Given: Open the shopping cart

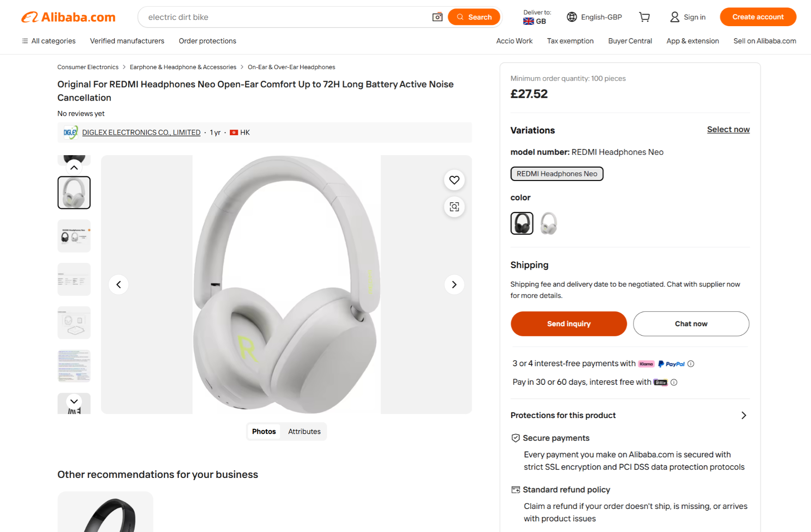Looking at the screenshot, I should click(x=644, y=17).
